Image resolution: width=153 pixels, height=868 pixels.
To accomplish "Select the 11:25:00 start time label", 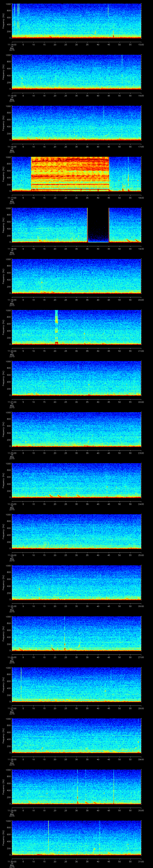I will pos(12,606).
